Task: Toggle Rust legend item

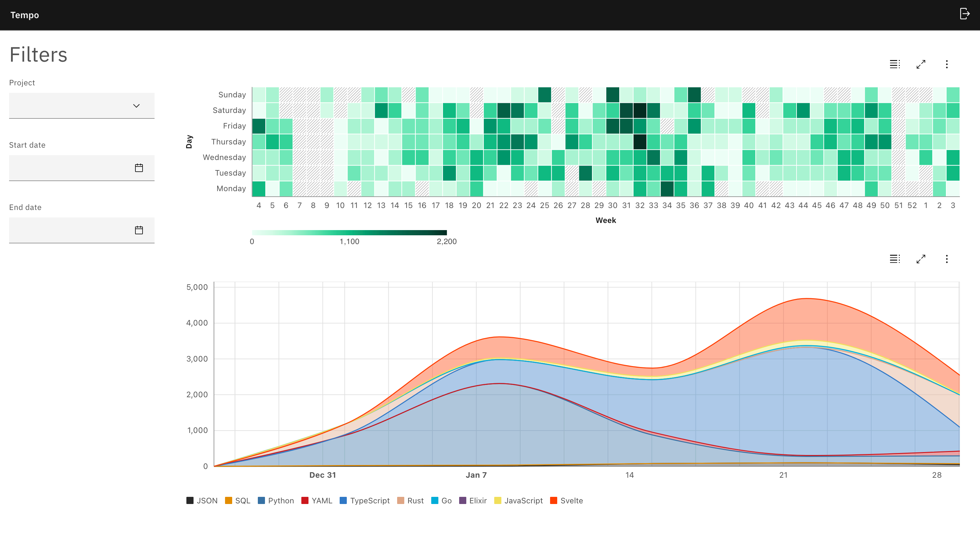Action: (x=410, y=500)
